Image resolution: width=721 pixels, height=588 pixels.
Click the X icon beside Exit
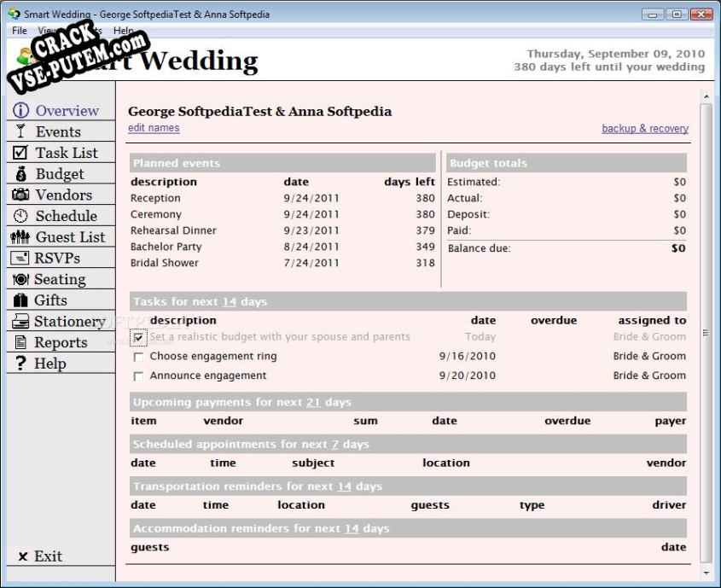(x=23, y=556)
